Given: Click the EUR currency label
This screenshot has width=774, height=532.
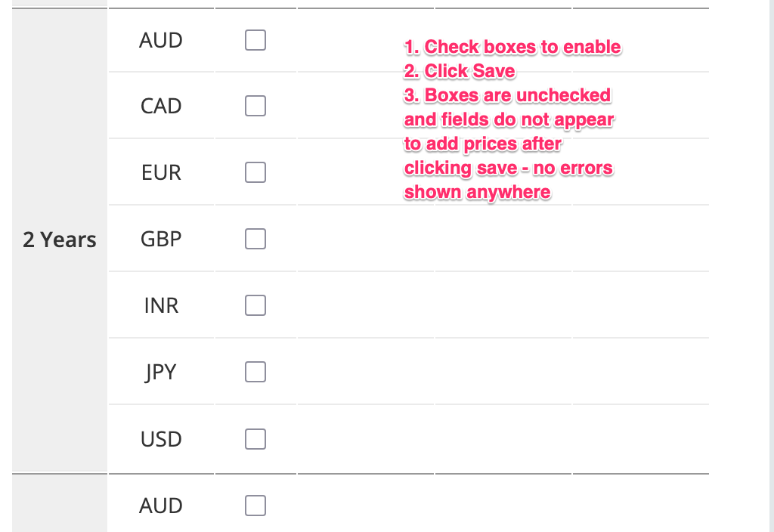Looking at the screenshot, I should [161, 172].
